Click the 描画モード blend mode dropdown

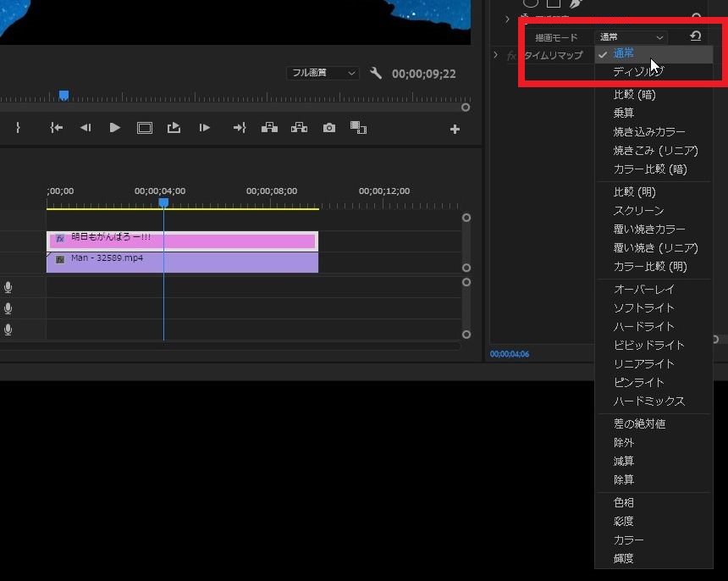631,37
